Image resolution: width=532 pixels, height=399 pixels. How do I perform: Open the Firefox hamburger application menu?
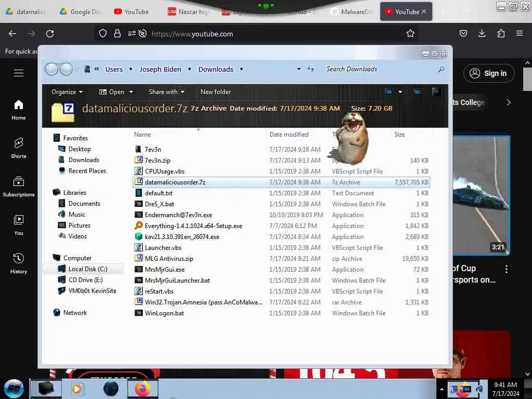[520, 33]
